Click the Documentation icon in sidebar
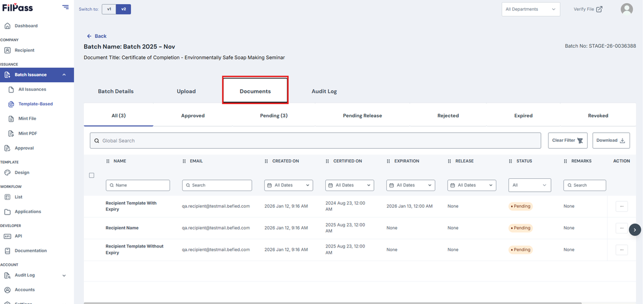Image resolution: width=644 pixels, height=304 pixels. click(x=8, y=251)
